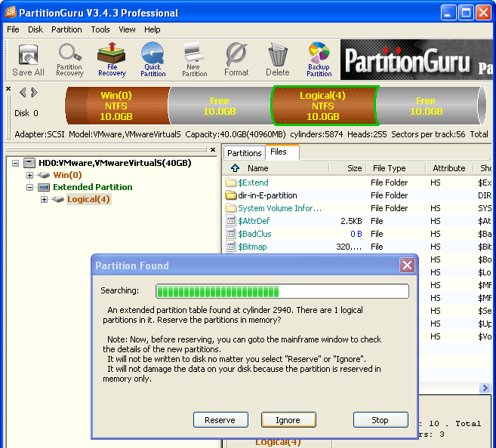Image resolution: width=496 pixels, height=448 pixels.
Task: Stop the partition search
Action: click(380, 420)
